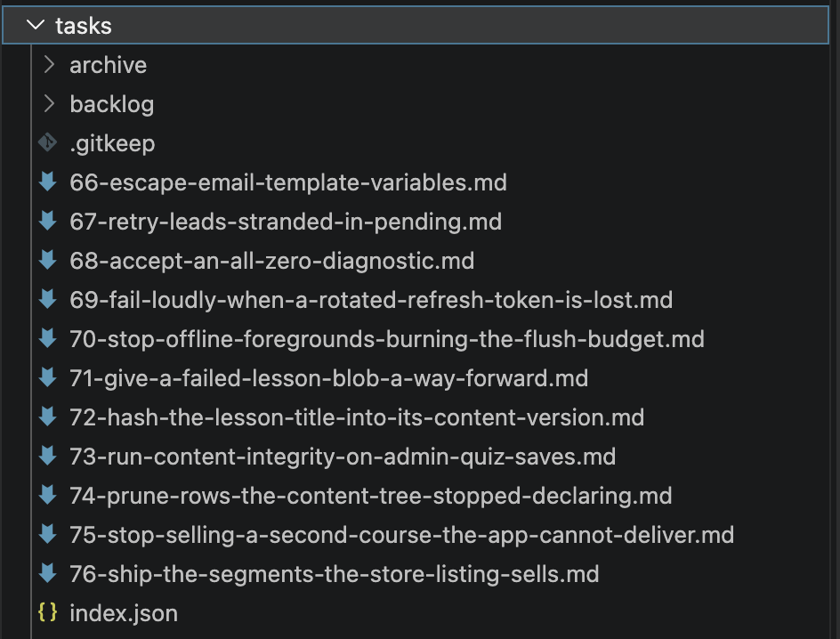Click the markdown icon next to 68-accept-an-all-zero-diagnostic.md
The image size is (840, 639).
click(x=48, y=260)
